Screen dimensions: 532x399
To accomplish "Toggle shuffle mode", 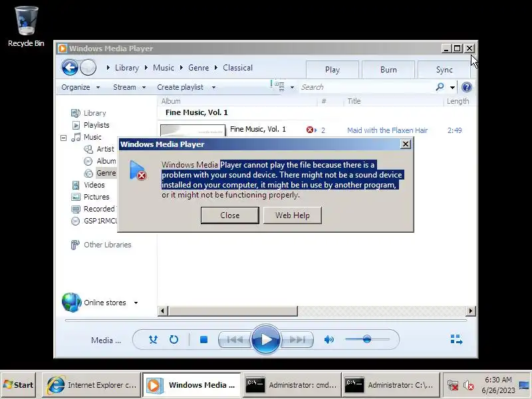I will (x=153, y=339).
